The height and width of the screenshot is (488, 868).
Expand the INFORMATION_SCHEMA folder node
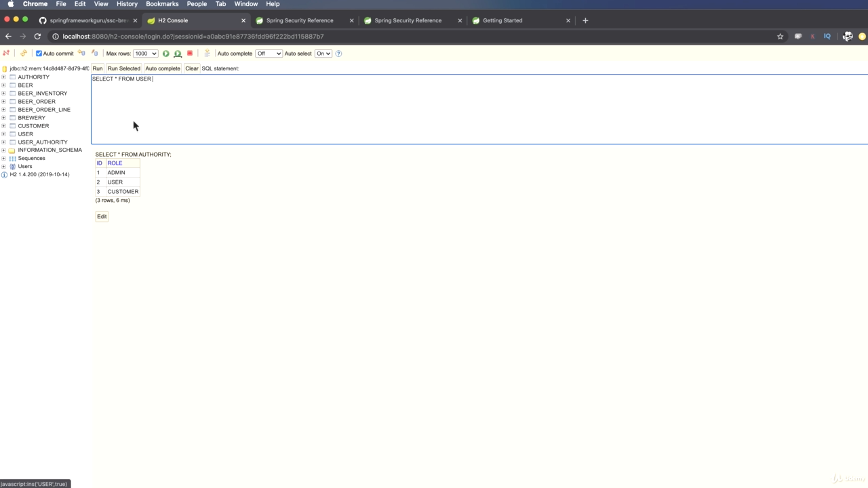point(3,150)
